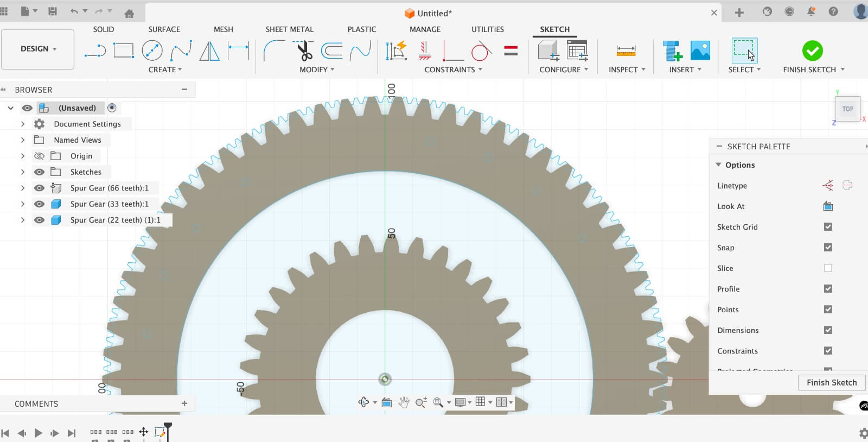Hide Spur Gear (33 teeth) component

pos(39,204)
